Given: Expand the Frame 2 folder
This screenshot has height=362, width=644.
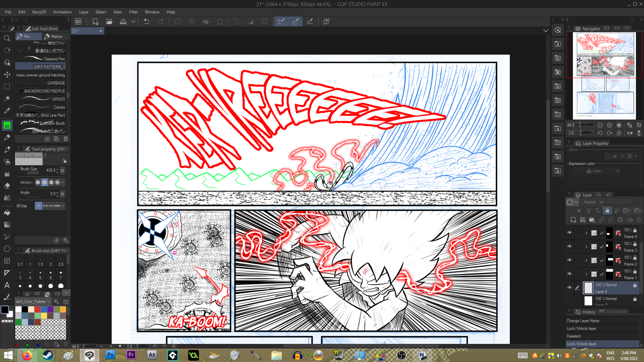Looking at the screenshot, I should tap(586, 260).
